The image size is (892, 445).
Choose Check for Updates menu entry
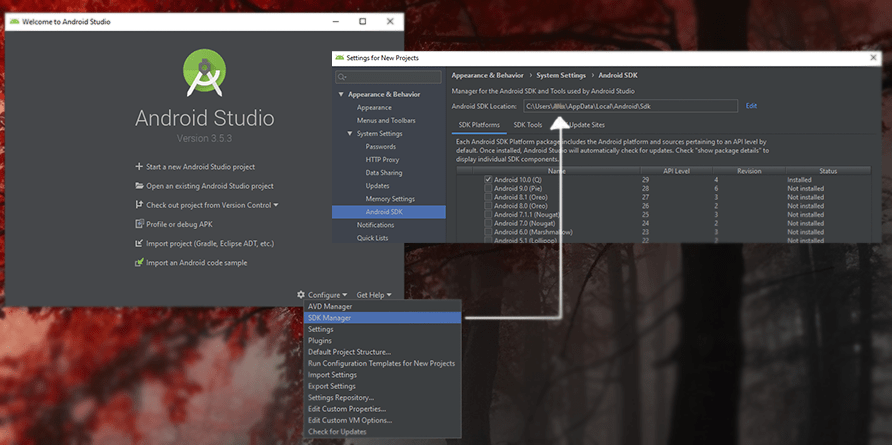click(382, 432)
